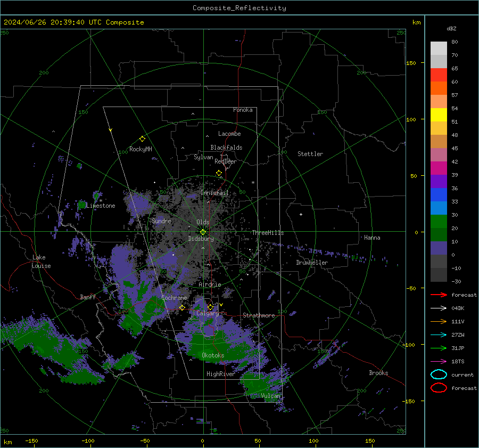Click the white 04DK arrow legend icon
479x448 pixels.
coord(439,308)
